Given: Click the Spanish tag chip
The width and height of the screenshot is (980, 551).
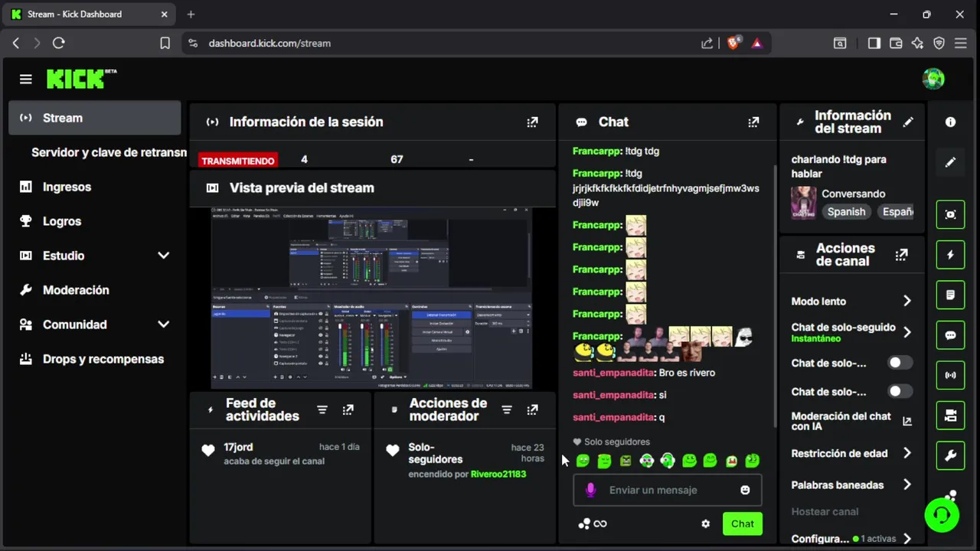Looking at the screenshot, I should 846,212.
